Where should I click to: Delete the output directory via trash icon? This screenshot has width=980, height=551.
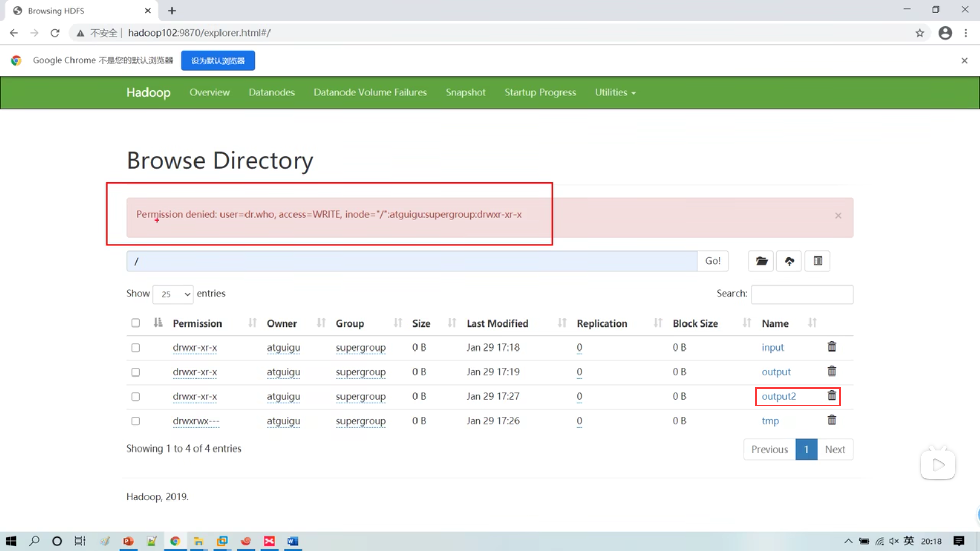tap(831, 371)
